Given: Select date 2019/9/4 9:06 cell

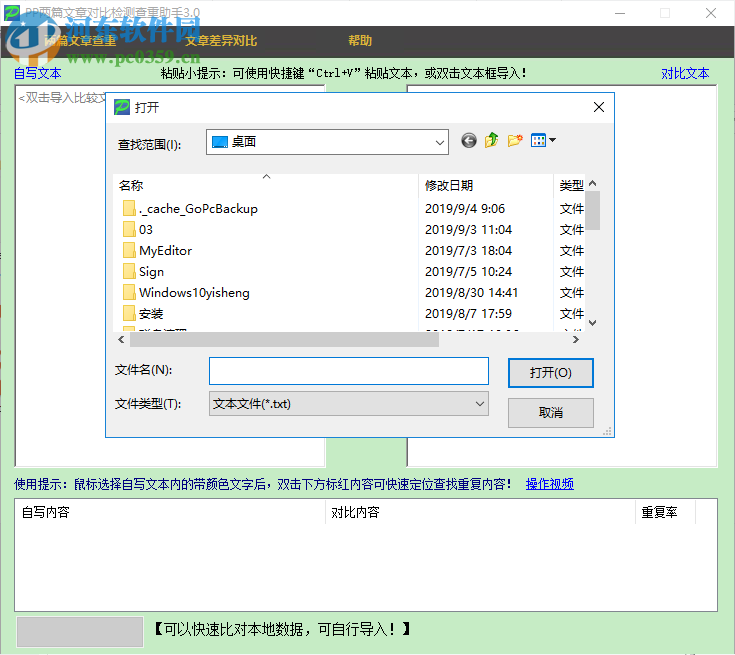Looking at the screenshot, I should (x=465, y=209).
